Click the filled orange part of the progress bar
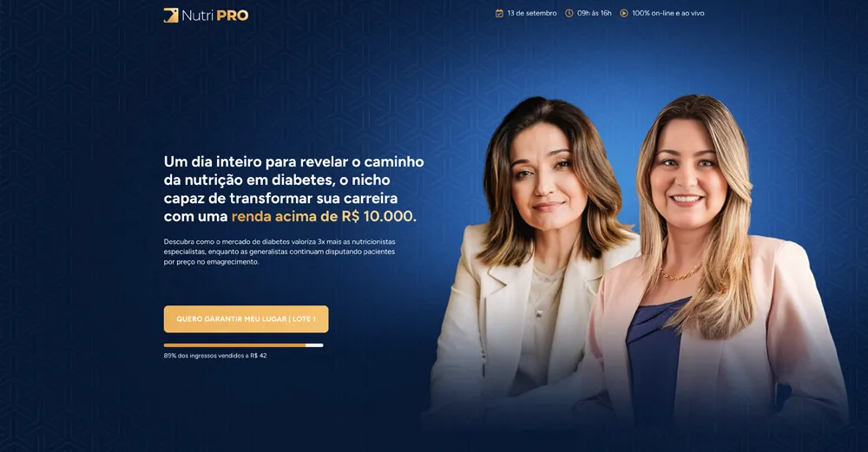 tap(234, 345)
